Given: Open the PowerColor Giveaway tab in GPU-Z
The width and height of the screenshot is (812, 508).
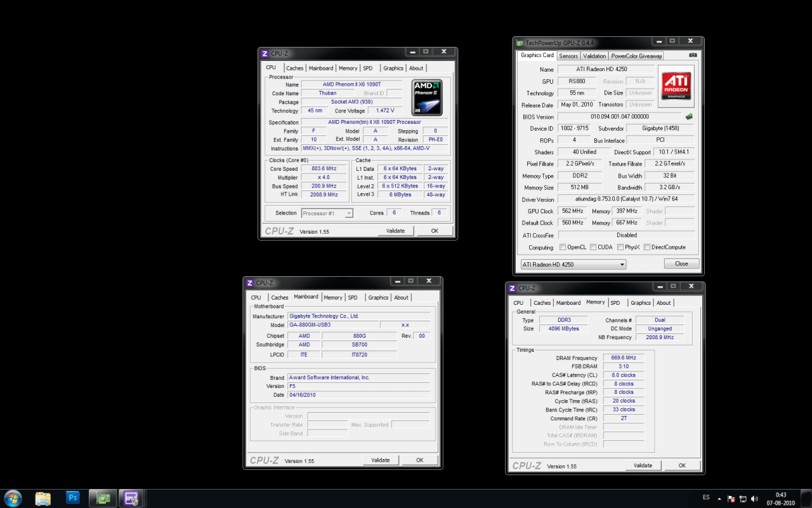Looking at the screenshot, I should 636,56.
